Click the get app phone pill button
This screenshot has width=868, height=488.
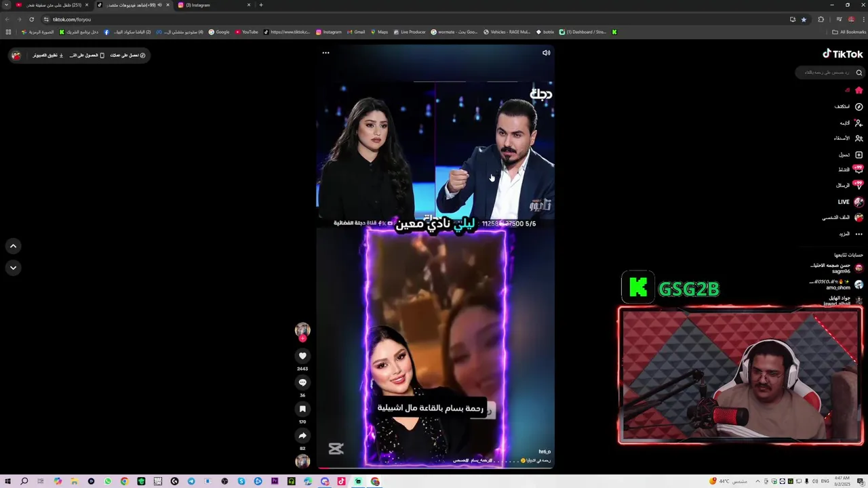[x=87, y=55]
